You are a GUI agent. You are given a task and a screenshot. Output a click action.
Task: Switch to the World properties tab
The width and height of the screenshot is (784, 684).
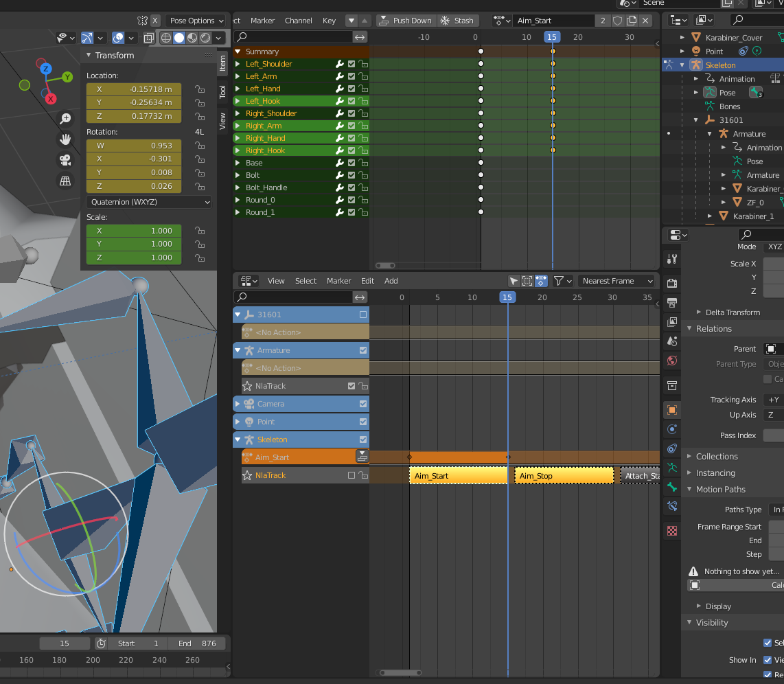(x=672, y=361)
